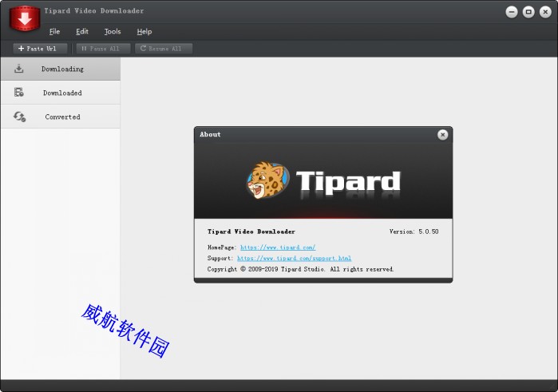
Task: Select the Downloaded film icon in sidebar
Action: coord(19,93)
